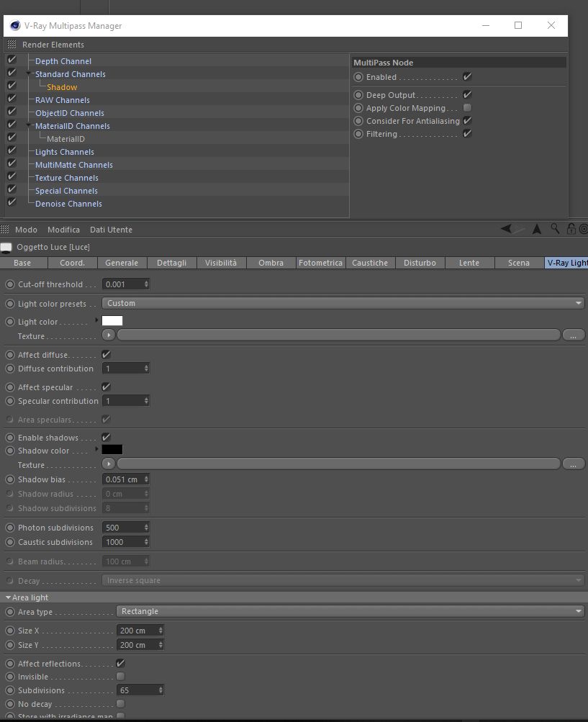Viewport: 588px width, 722px height.
Task: Open the attribute search magnifier
Action: 555,228
